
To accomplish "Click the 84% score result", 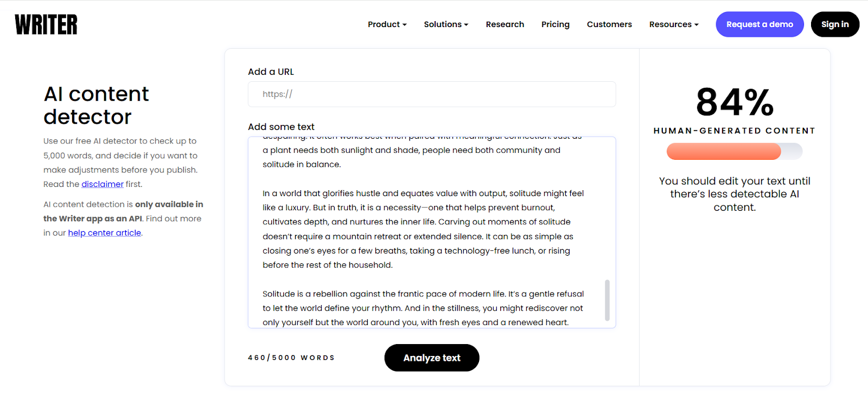I will click(x=735, y=102).
